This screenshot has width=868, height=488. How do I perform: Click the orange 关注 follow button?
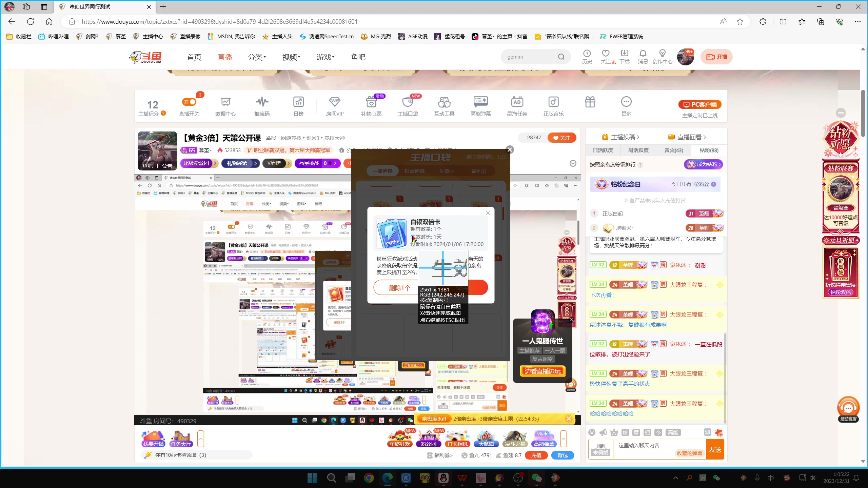tap(562, 138)
